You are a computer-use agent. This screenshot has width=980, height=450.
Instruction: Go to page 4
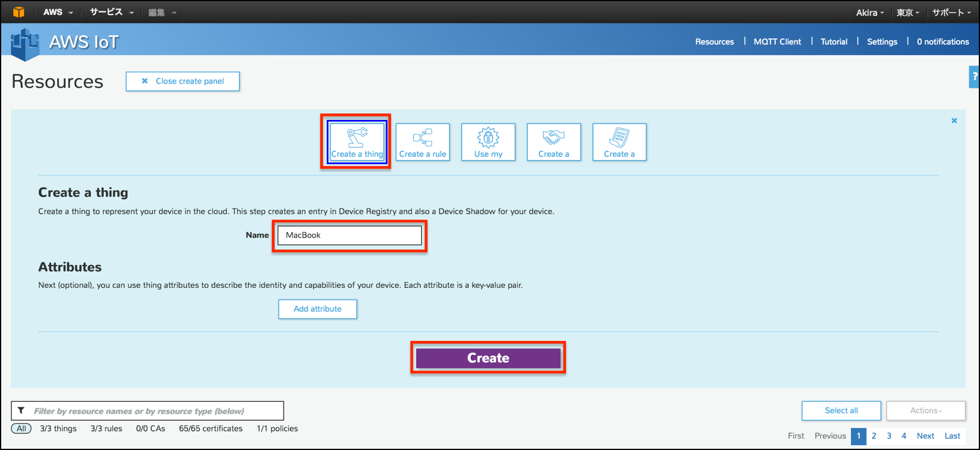[x=904, y=436]
